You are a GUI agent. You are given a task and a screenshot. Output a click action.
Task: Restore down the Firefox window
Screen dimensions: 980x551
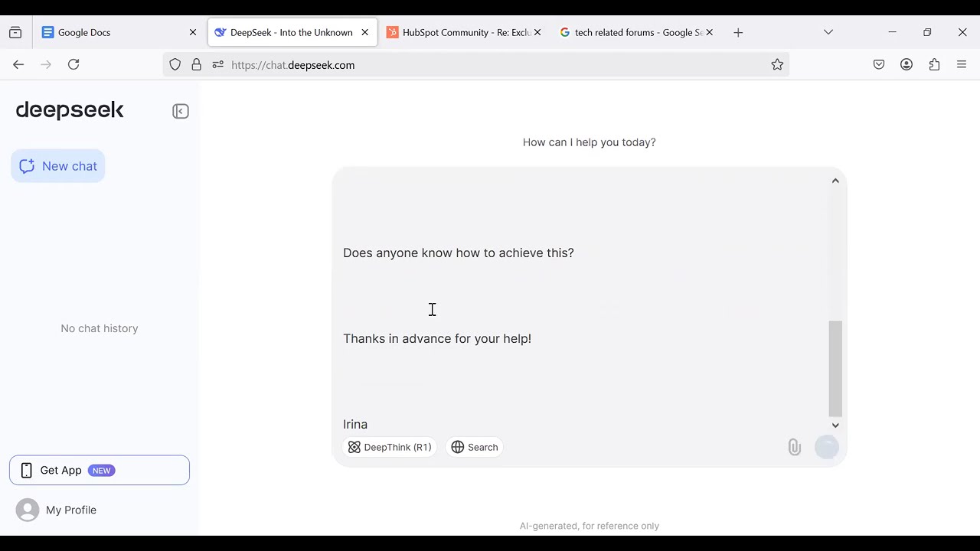coord(927,32)
